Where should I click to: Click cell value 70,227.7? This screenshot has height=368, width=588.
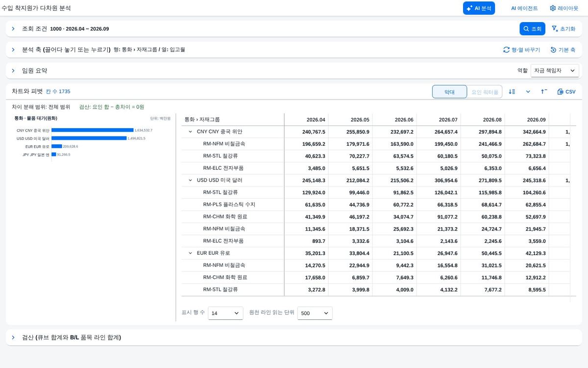[x=359, y=156]
